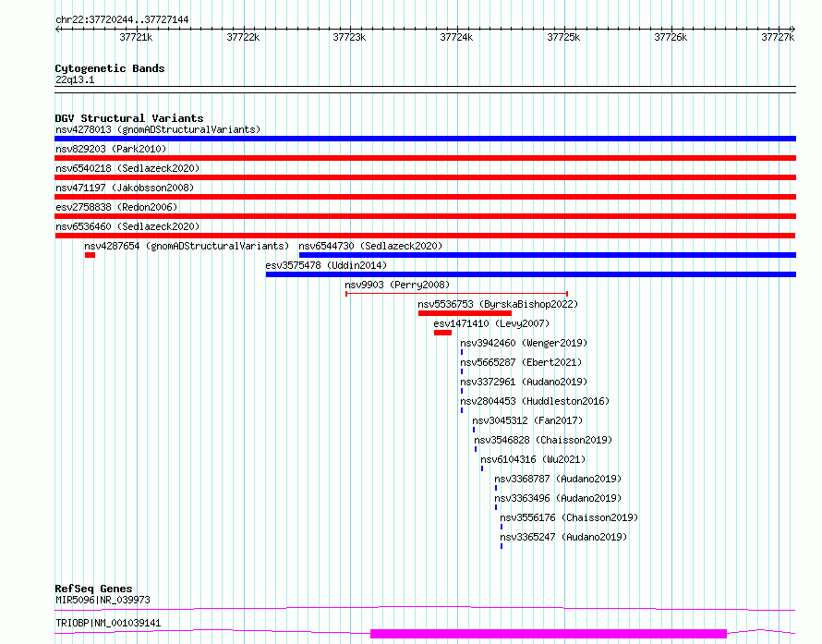Click nsv3372961 (Audano2019) label

(x=524, y=382)
